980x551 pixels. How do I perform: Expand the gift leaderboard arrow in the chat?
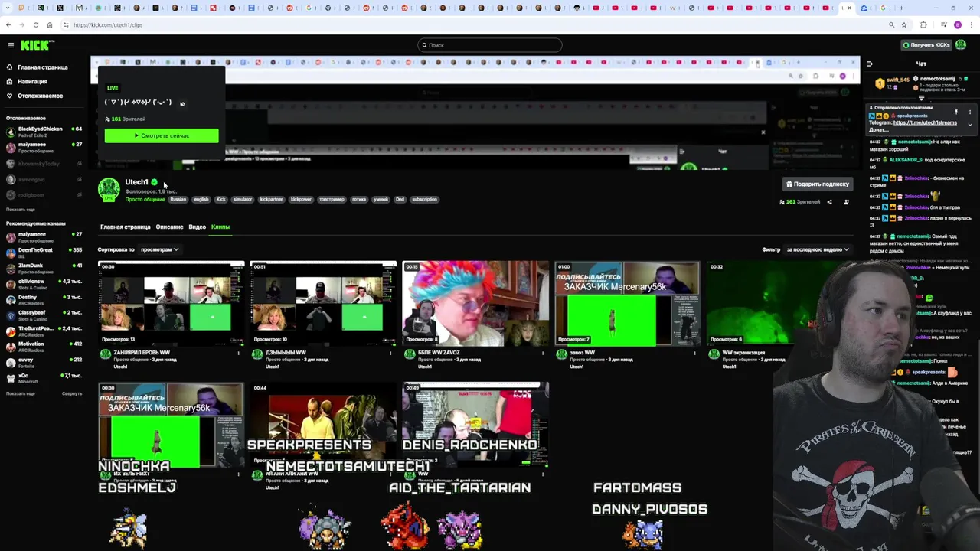(x=921, y=98)
